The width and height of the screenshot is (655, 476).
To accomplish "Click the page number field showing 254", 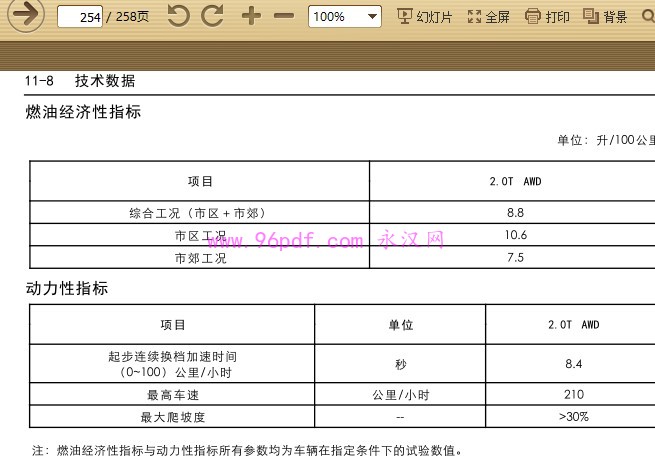I will [x=81, y=17].
